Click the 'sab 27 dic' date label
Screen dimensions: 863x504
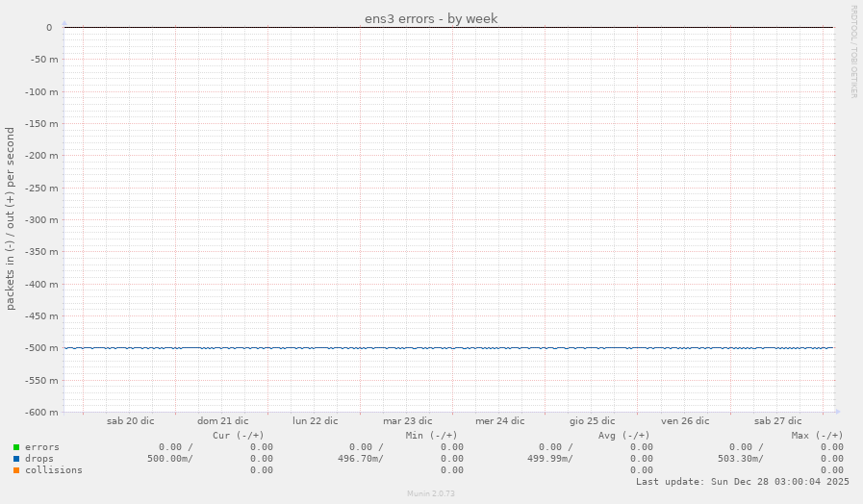777,421
